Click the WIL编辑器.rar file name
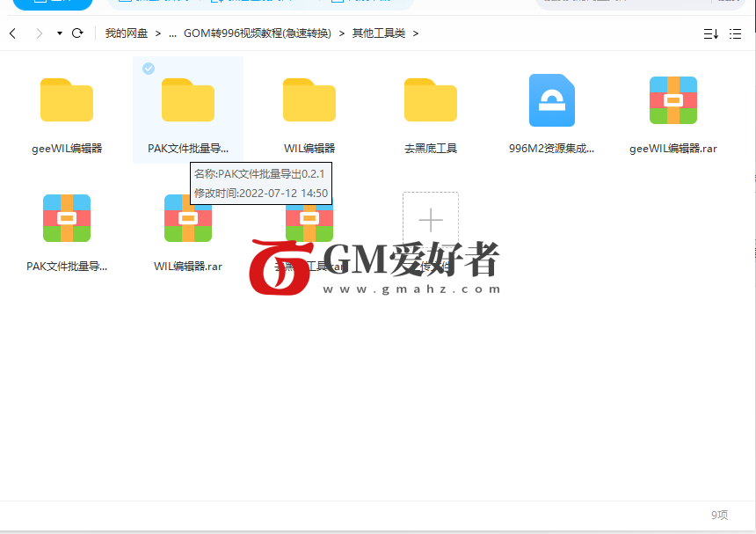Screen dimensions: 756x534 [188, 267]
